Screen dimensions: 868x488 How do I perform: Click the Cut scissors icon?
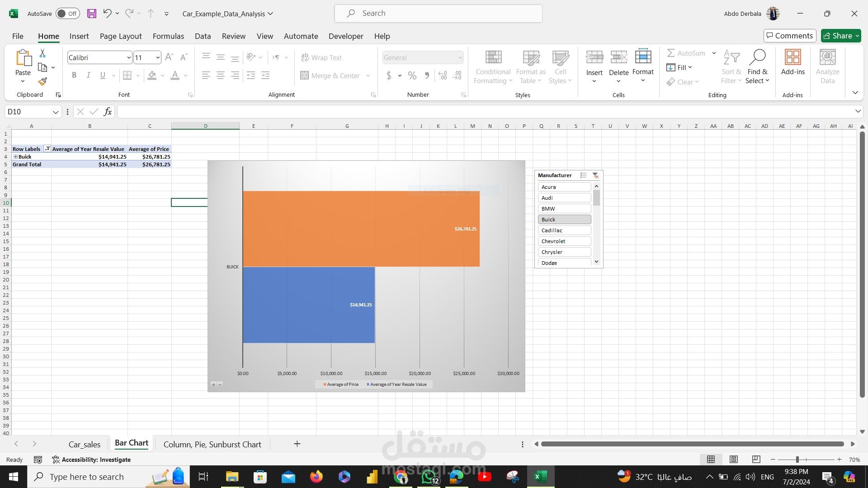[42, 53]
